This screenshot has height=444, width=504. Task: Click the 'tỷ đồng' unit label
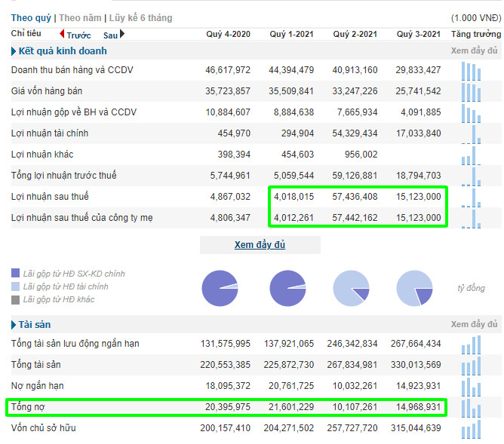472,288
